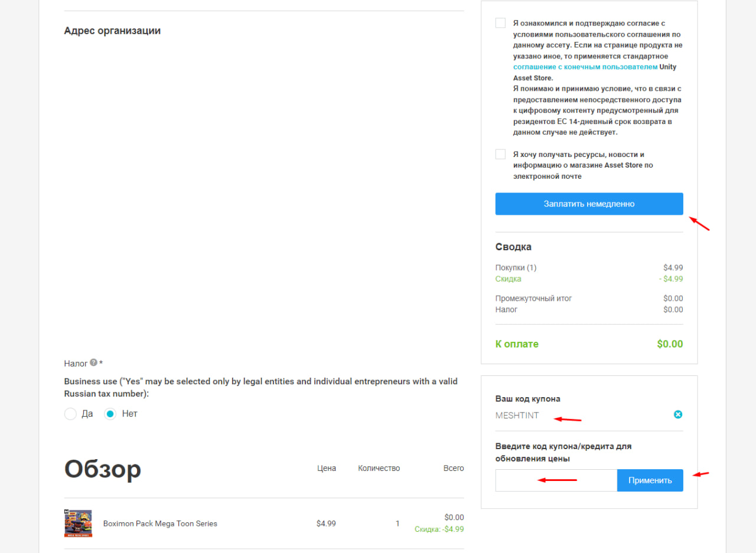756x553 pixels.
Task: Apply the coupon with the "Применить" button
Action: [x=650, y=480]
